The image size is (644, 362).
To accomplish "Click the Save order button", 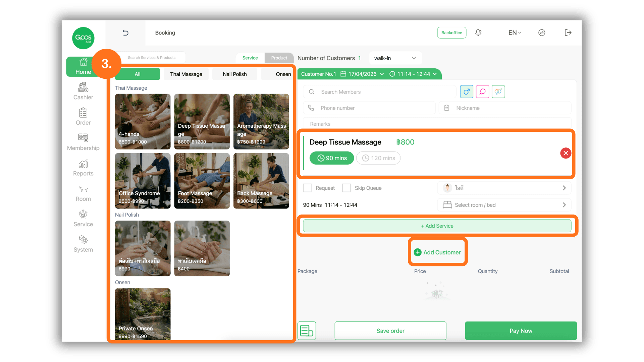I will pos(390,330).
